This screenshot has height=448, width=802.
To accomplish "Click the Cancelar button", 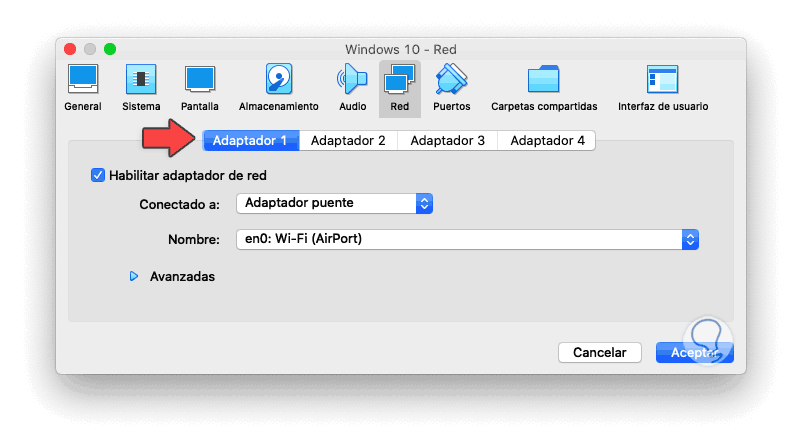I will pyautogui.click(x=599, y=352).
